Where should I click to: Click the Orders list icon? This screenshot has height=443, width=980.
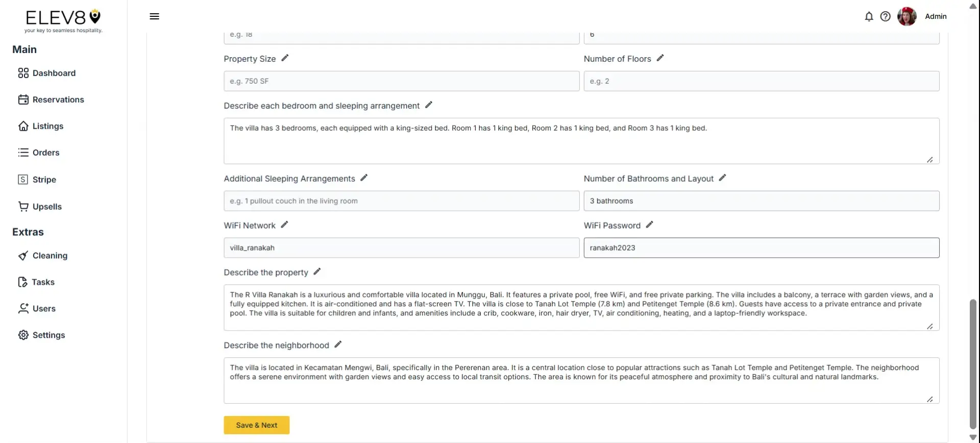(23, 153)
